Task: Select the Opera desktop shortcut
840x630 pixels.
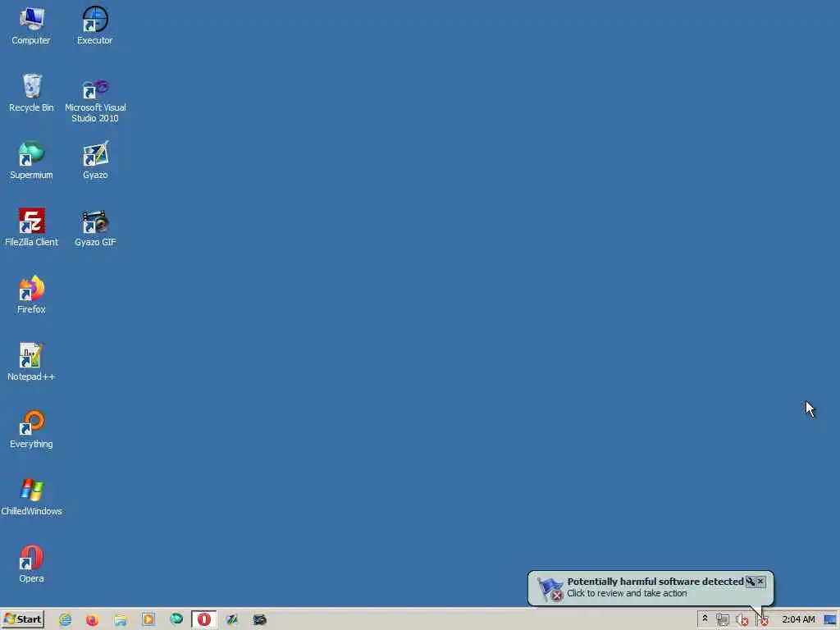Action: (x=31, y=564)
